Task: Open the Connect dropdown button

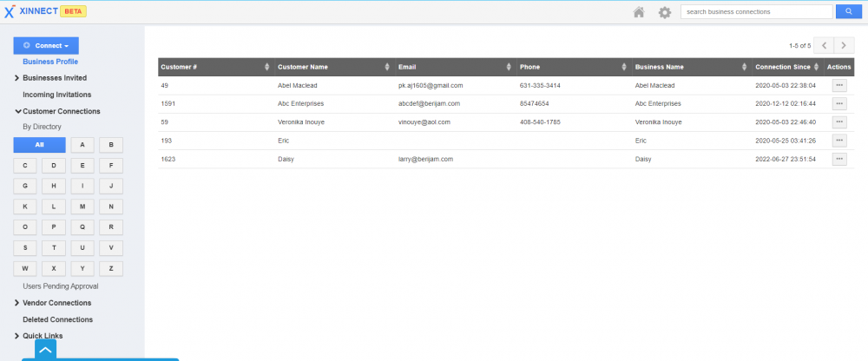Action: [x=46, y=45]
